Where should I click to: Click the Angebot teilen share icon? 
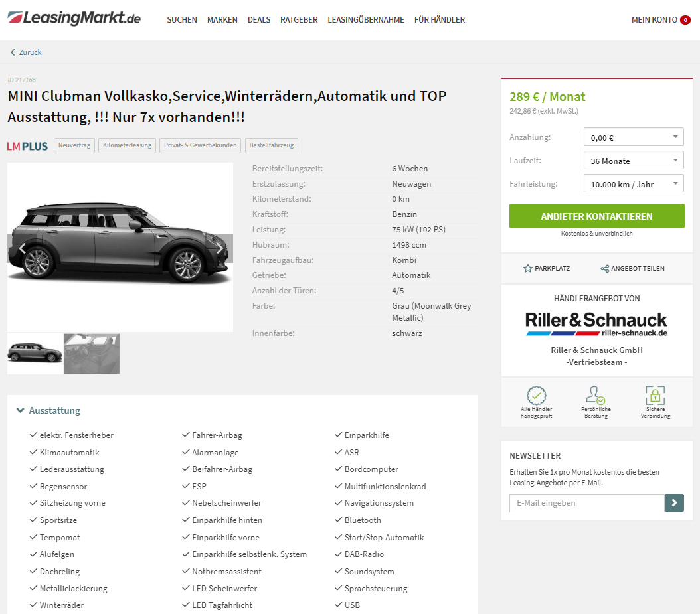(604, 268)
